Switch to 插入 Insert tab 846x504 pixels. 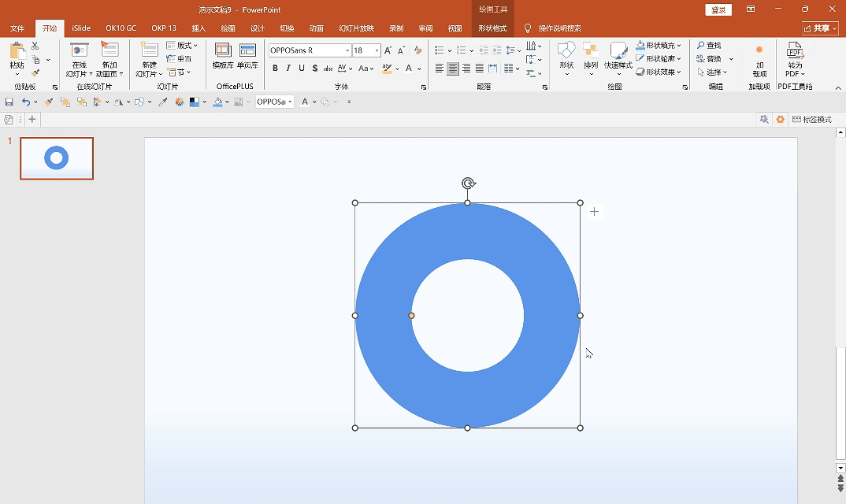[x=199, y=28]
